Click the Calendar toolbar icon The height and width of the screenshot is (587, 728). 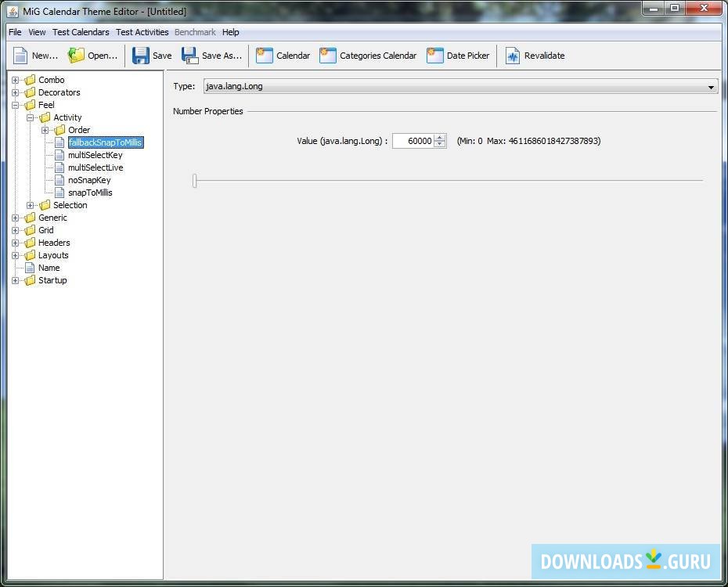pyautogui.click(x=264, y=56)
